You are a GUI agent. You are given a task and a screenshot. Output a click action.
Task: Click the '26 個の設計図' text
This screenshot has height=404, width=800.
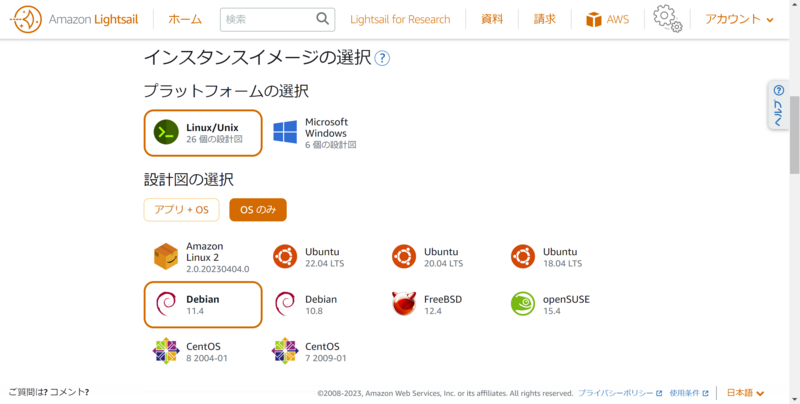tap(214, 139)
